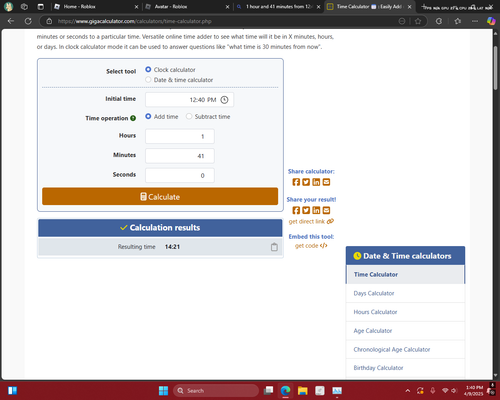Open the Copilot sidebar icon
Image resolution: width=500 pixels, height=400 pixels.
point(491,21)
